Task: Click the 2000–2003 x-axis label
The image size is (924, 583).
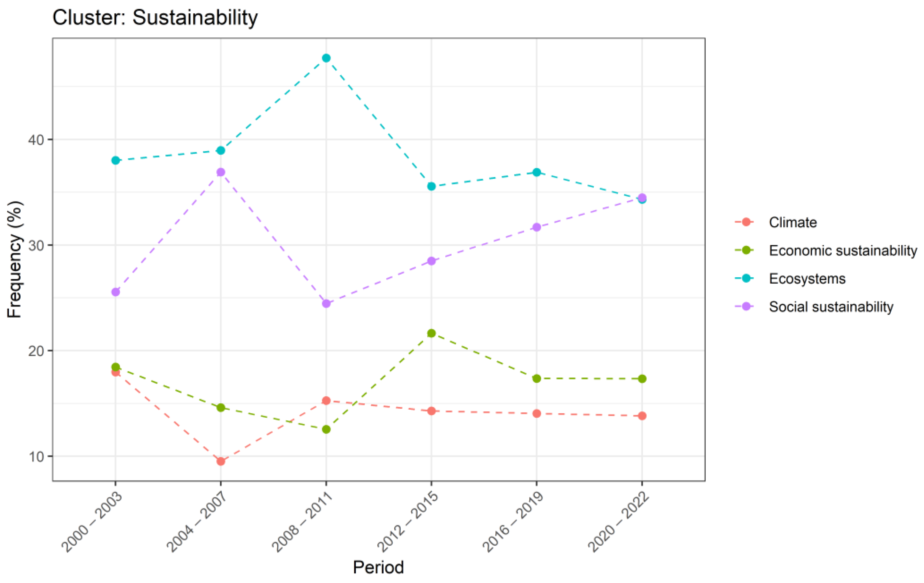Action: [92, 522]
